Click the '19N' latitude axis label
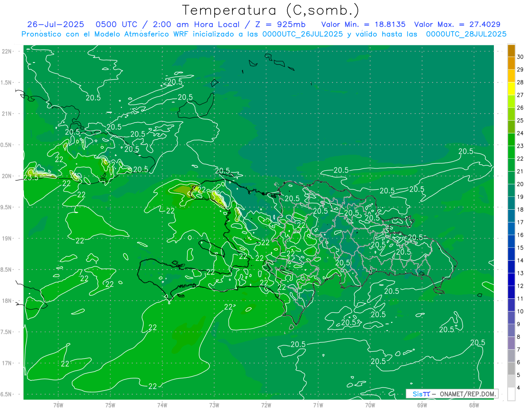Screen dimensions: 532x411 (x=6, y=239)
